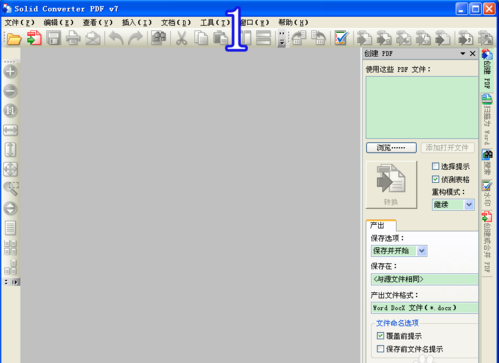
Task: Open a file with the folder icon
Action: 14,39
